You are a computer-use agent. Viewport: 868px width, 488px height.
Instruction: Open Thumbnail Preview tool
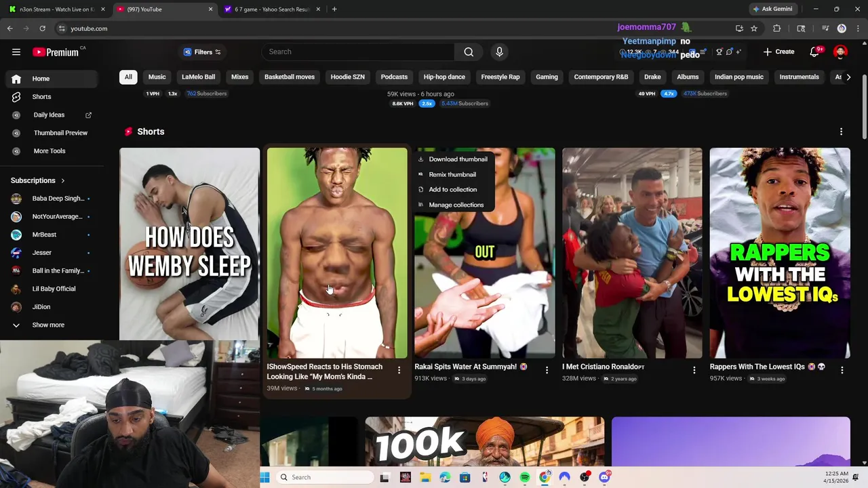click(x=53, y=133)
